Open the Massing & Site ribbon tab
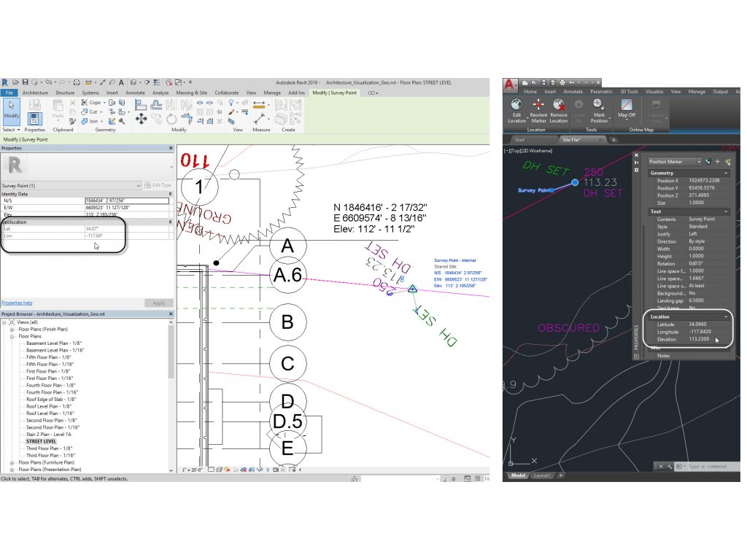The height and width of the screenshot is (560, 747). pyautogui.click(x=192, y=93)
